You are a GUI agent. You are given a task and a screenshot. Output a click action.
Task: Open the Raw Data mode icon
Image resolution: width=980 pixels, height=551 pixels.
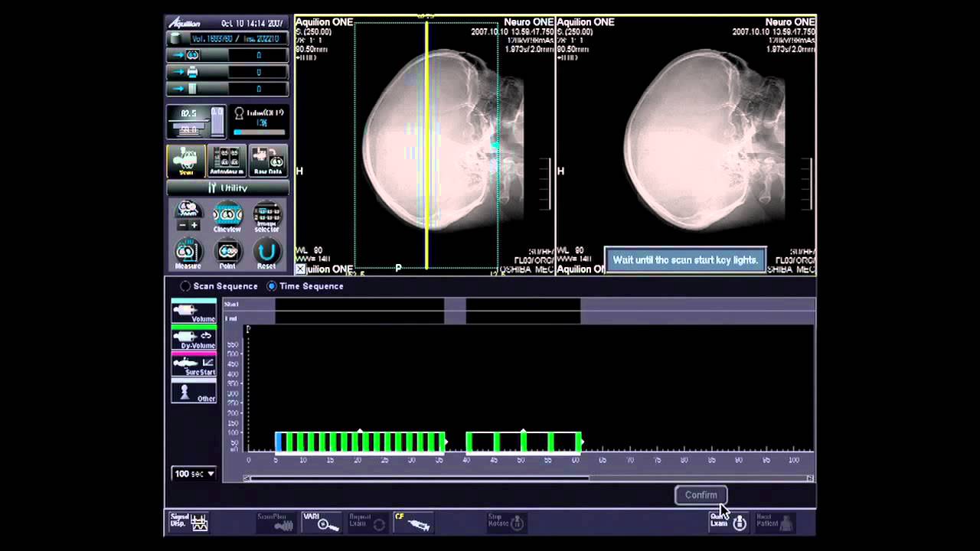268,161
